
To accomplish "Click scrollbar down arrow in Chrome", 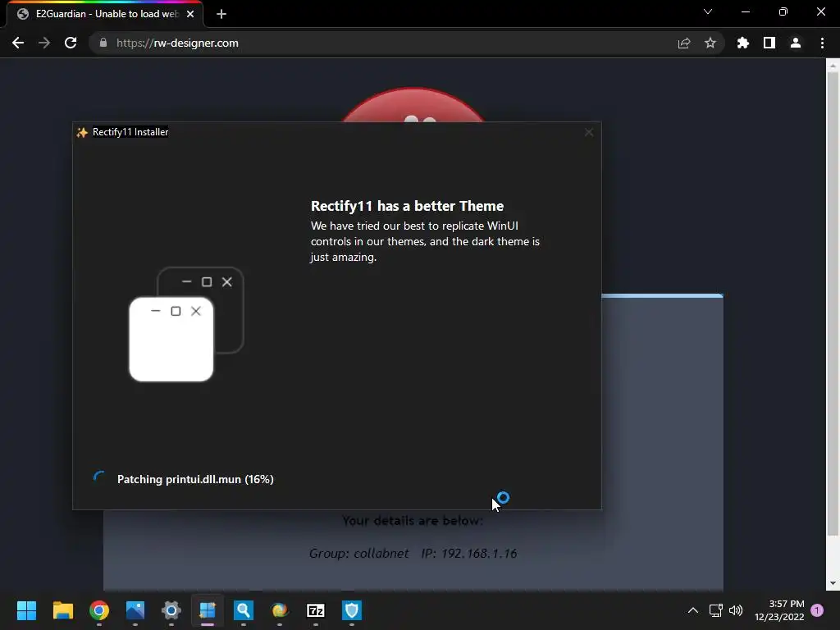I will [833, 583].
